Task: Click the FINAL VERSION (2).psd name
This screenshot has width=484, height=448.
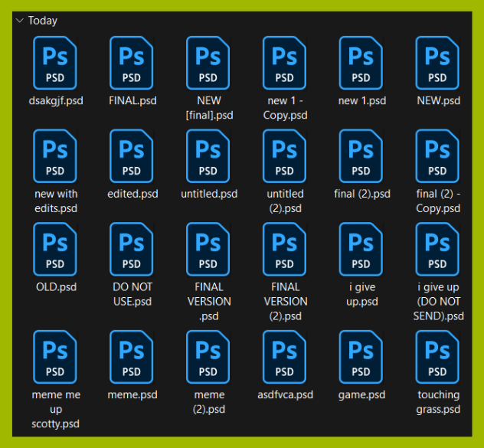Action: (286, 302)
